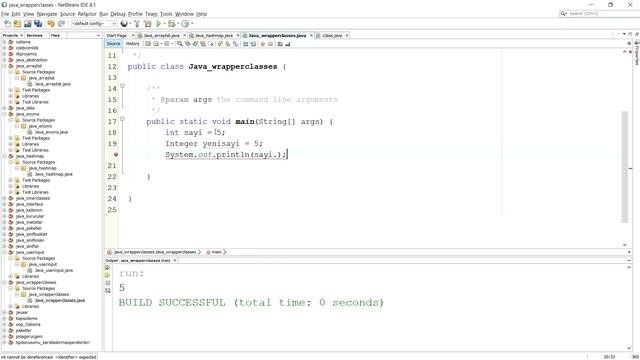This screenshot has height=360, width=640.
Task: Select the oop_Calisma project
Action: pos(28,324)
